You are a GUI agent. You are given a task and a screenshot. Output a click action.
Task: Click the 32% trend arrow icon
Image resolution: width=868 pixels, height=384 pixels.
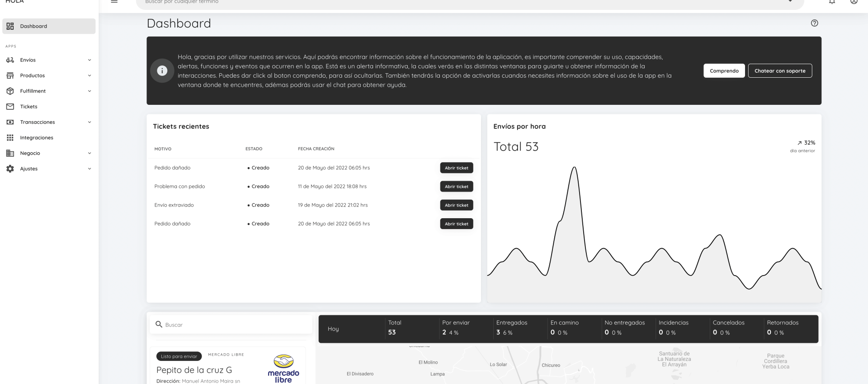(799, 143)
